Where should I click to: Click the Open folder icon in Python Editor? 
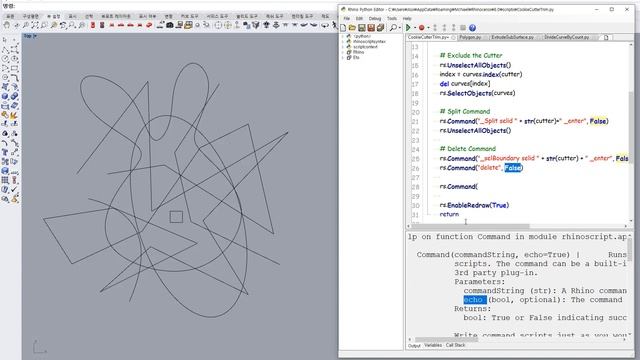point(352,28)
